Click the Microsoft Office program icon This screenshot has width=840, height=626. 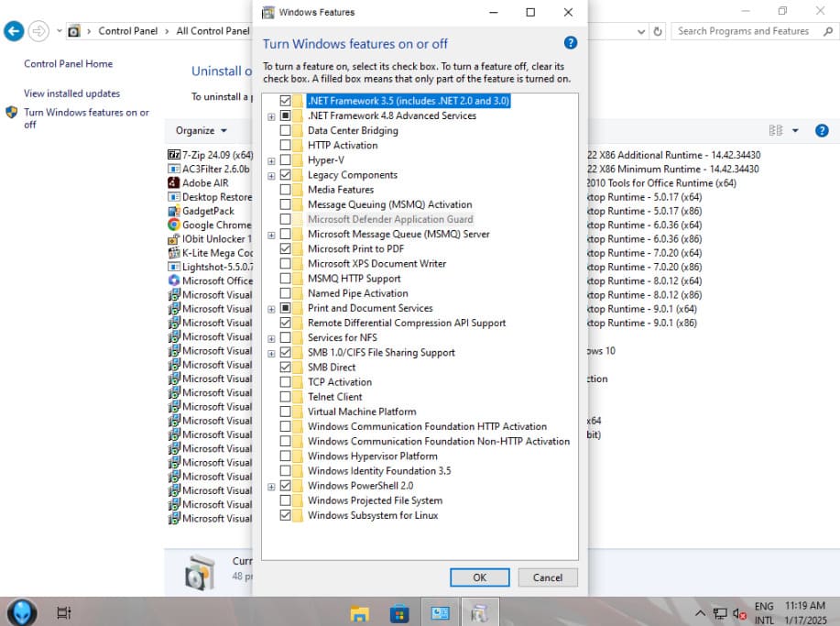click(x=173, y=280)
